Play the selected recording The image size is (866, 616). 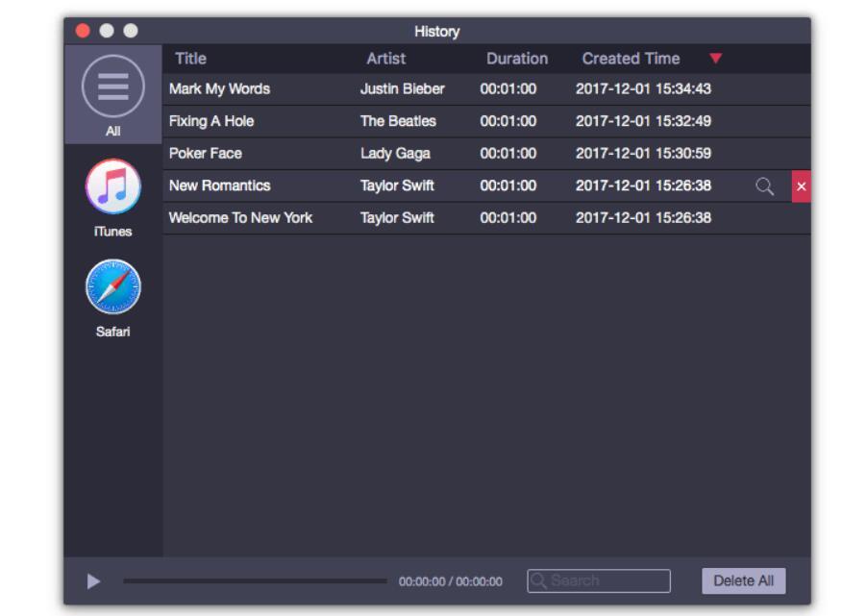tap(93, 581)
